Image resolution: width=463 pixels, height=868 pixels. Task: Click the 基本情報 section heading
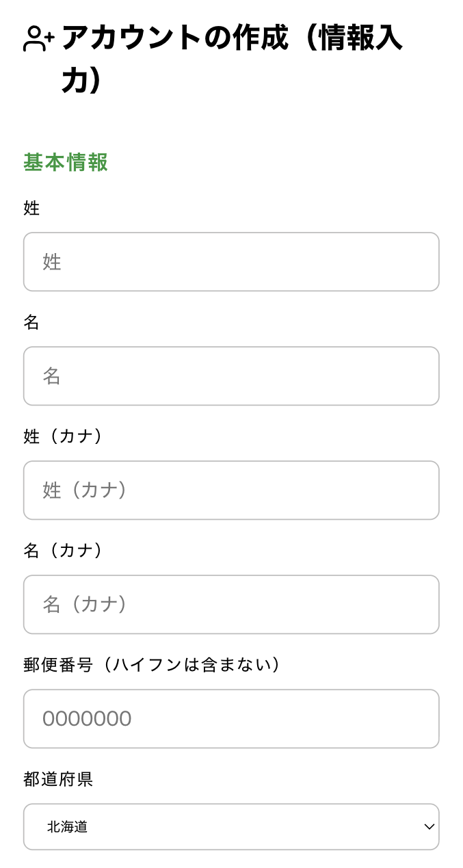point(65,162)
